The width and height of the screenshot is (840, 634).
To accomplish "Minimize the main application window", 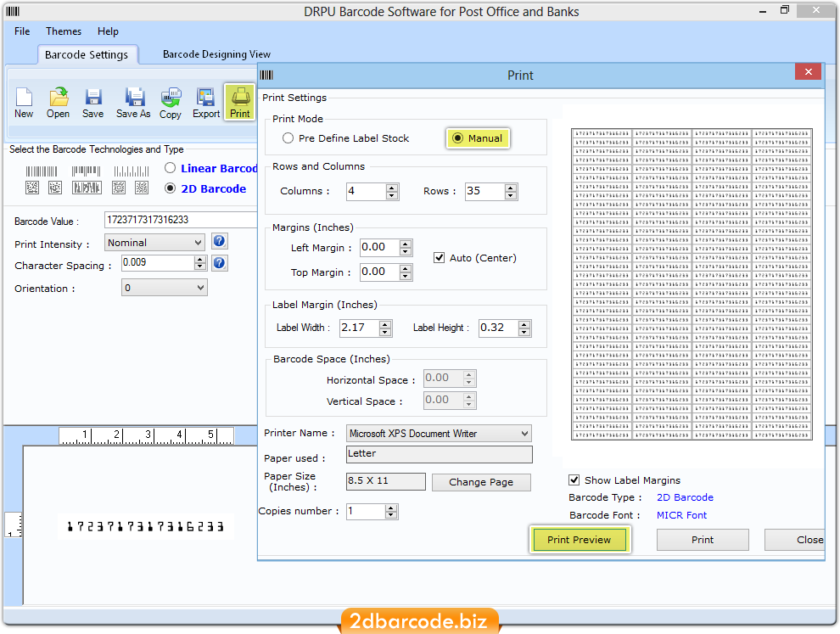I will (762, 11).
